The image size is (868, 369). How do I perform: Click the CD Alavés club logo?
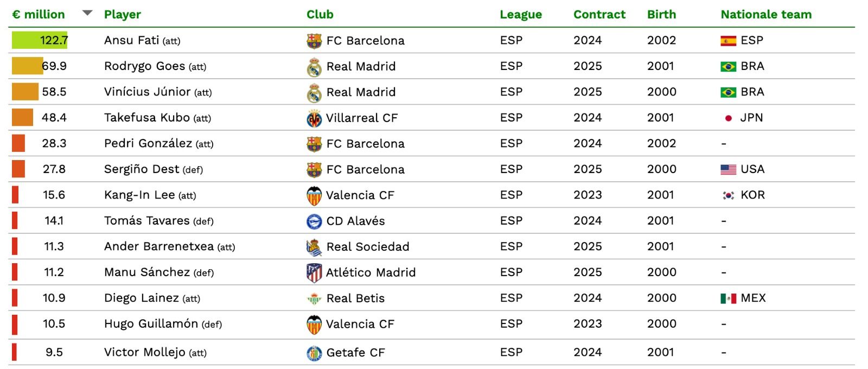click(314, 221)
